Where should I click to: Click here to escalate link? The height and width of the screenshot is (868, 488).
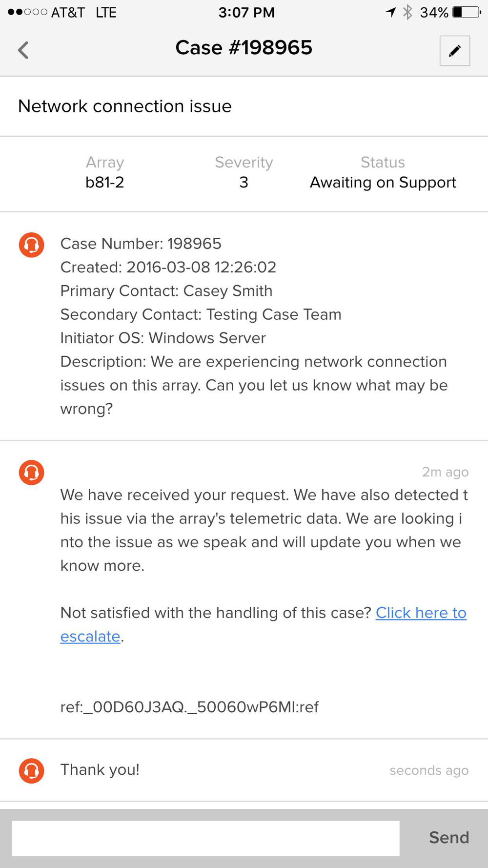(264, 624)
